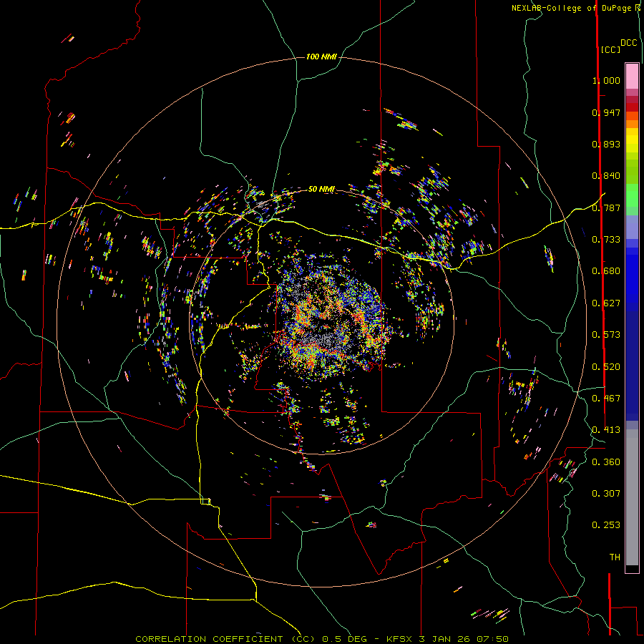Click the 0.307 scale value

(x=606, y=494)
